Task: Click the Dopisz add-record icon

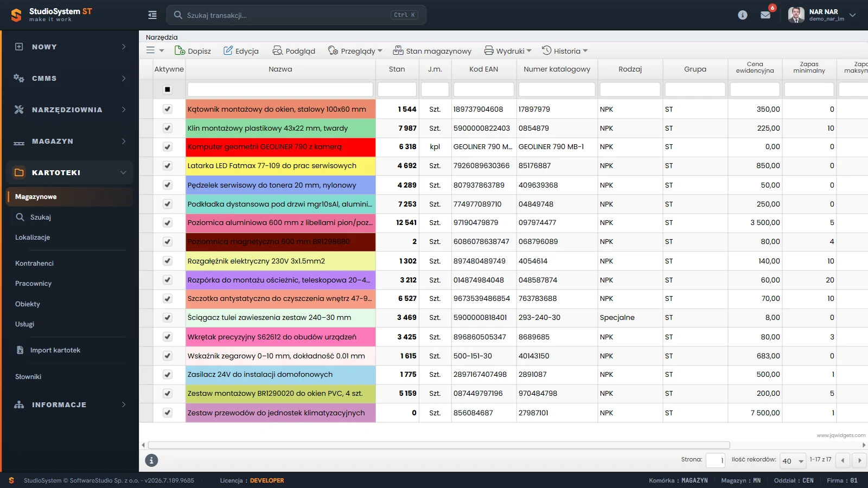Action: click(x=180, y=50)
